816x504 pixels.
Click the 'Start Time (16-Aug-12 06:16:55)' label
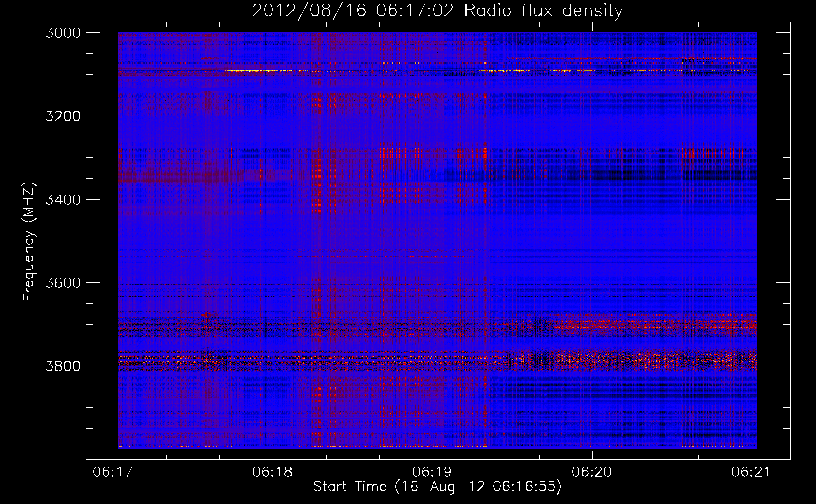(437, 486)
